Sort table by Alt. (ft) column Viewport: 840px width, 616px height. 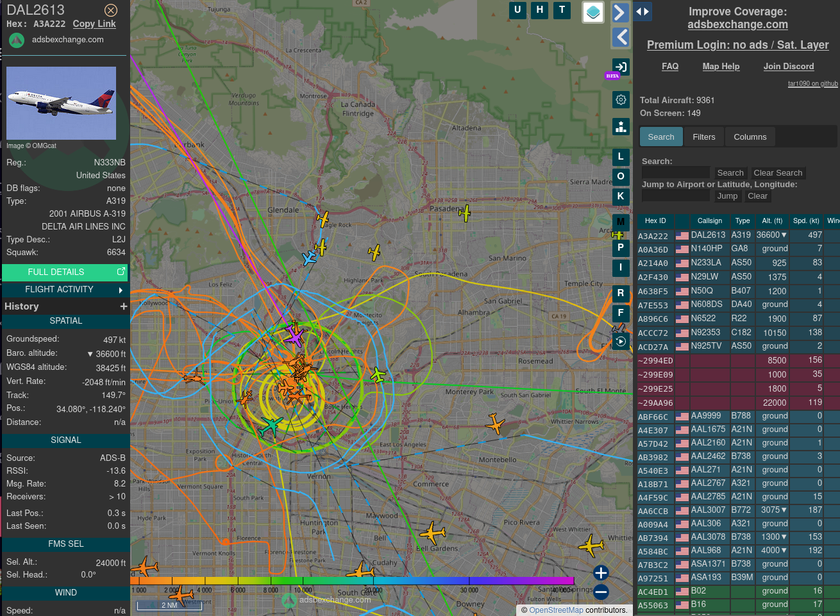pyautogui.click(x=772, y=221)
